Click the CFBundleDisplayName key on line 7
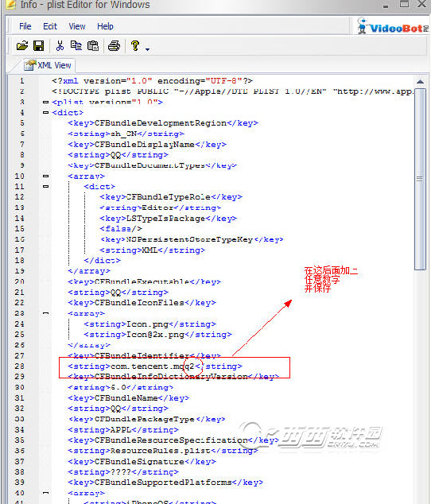The height and width of the screenshot is (504, 431). [147, 145]
